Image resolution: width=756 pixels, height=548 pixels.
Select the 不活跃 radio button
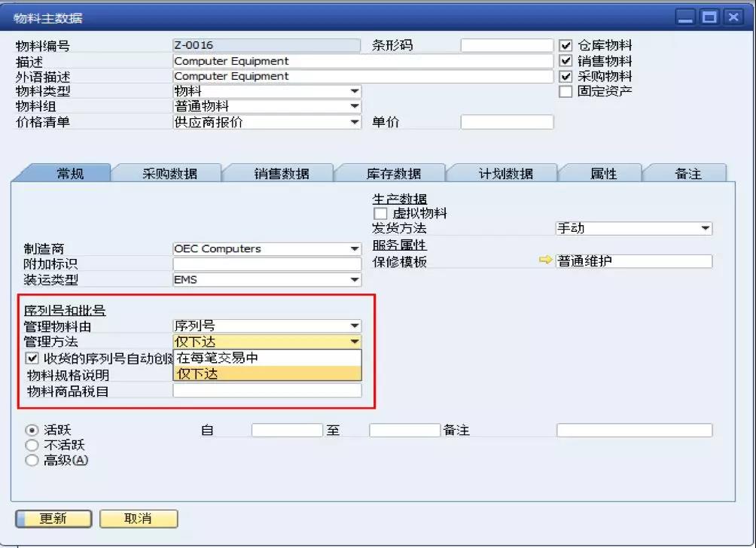pos(31,445)
